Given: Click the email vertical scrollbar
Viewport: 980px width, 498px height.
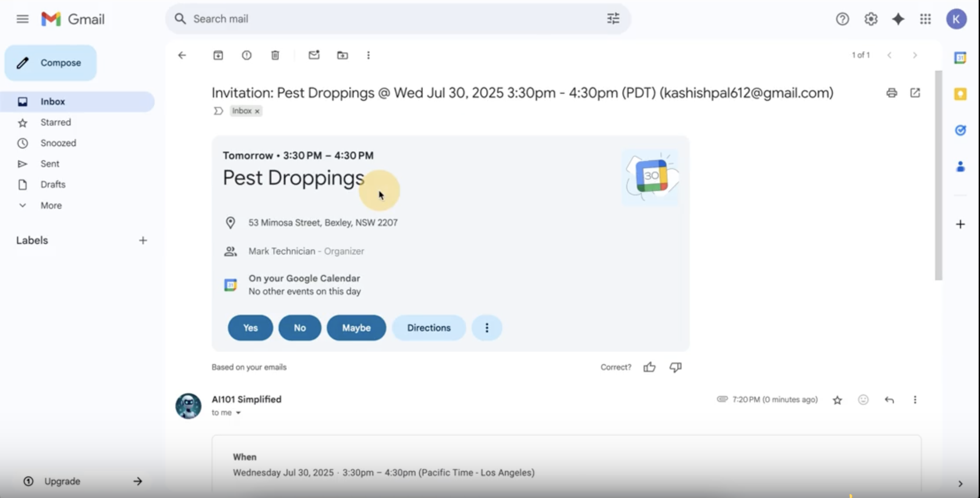Looking at the screenshot, I should 939,176.
